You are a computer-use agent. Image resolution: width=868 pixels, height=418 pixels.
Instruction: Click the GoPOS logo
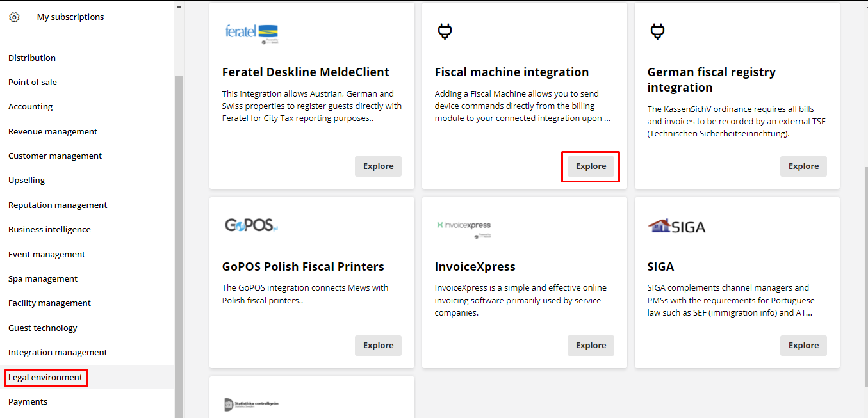[251, 225]
